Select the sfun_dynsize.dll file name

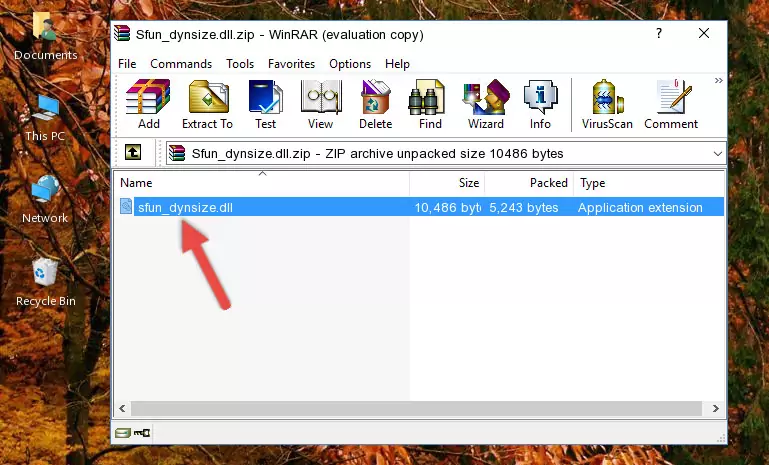point(185,207)
